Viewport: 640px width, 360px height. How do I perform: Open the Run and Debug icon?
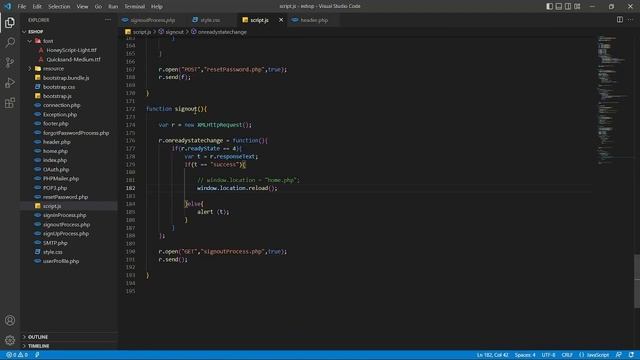click(10, 82)
